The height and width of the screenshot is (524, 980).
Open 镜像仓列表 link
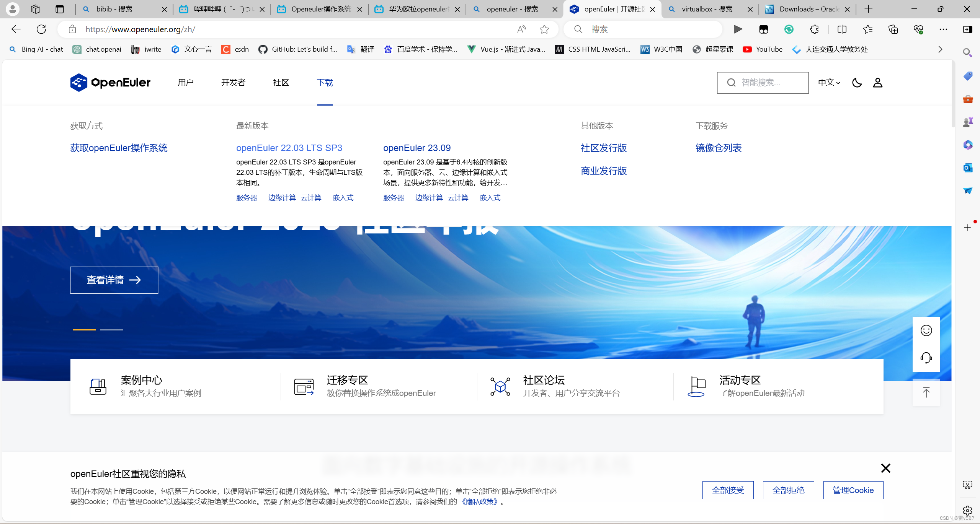(x=719, y=148)
